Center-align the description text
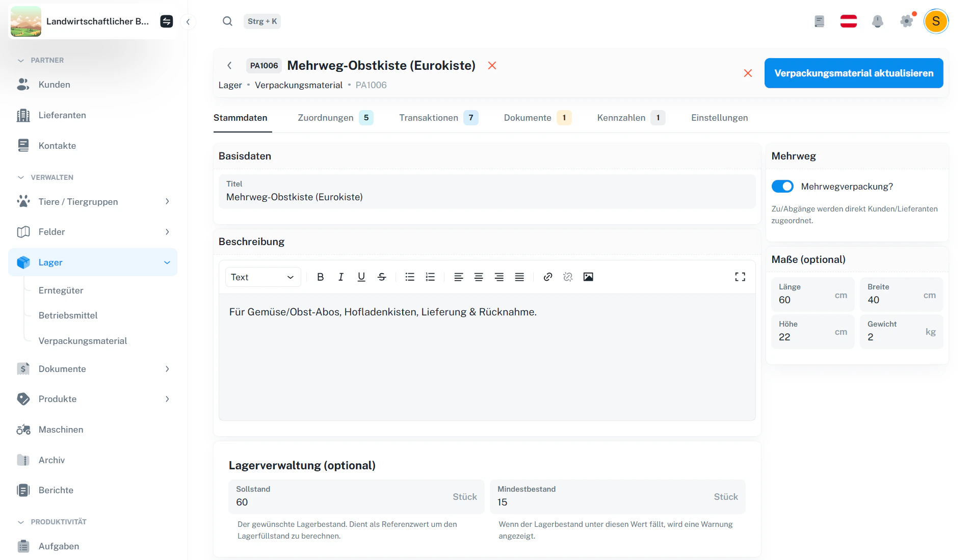The height and width of the screenshot is (560, 971). pyautogui.click(x=478, y=277)
